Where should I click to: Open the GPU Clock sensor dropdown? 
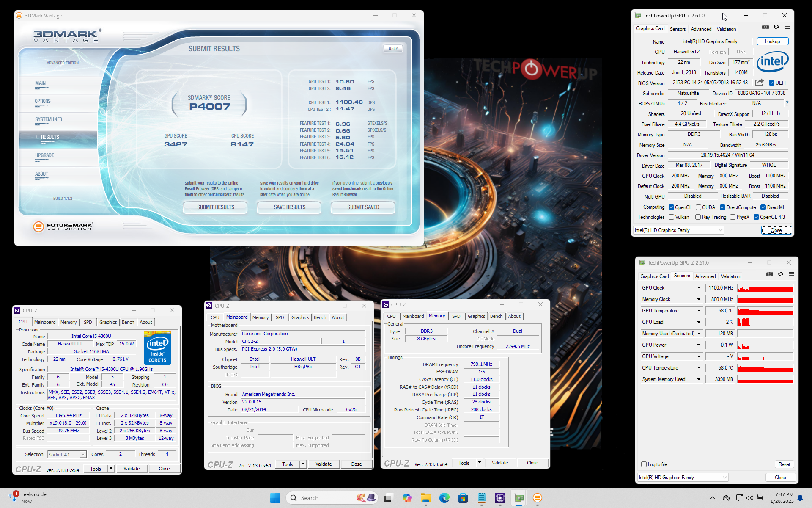pyautogui.click(x=699, y=288)
